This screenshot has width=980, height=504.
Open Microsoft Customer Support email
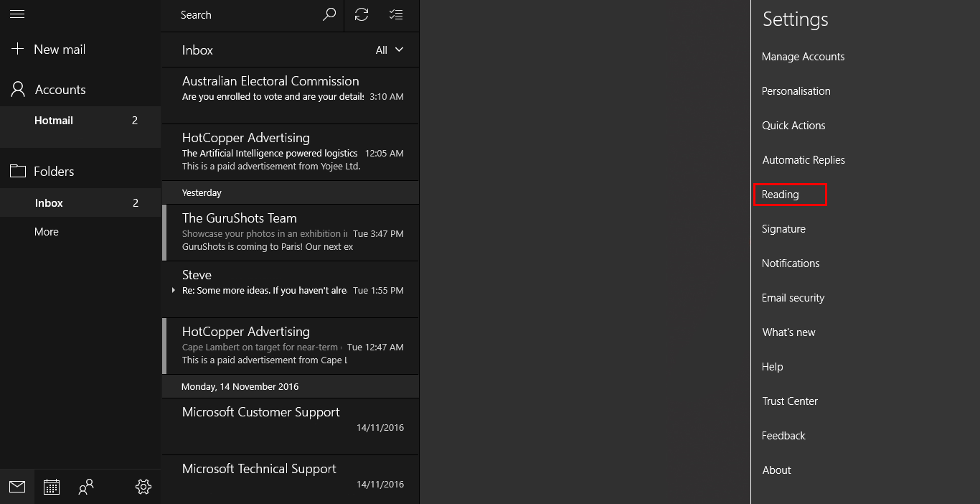(x=291, y=426)
